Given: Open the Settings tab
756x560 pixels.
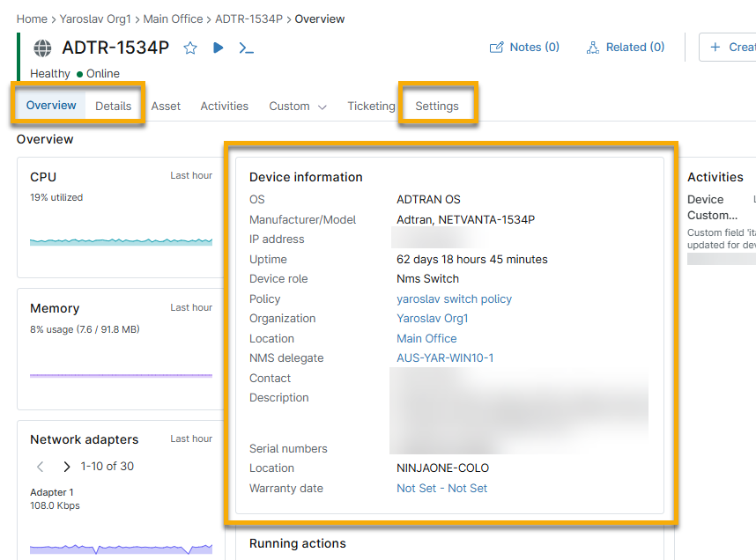Looking at the screenshot, I should click(x=437, y=107).
